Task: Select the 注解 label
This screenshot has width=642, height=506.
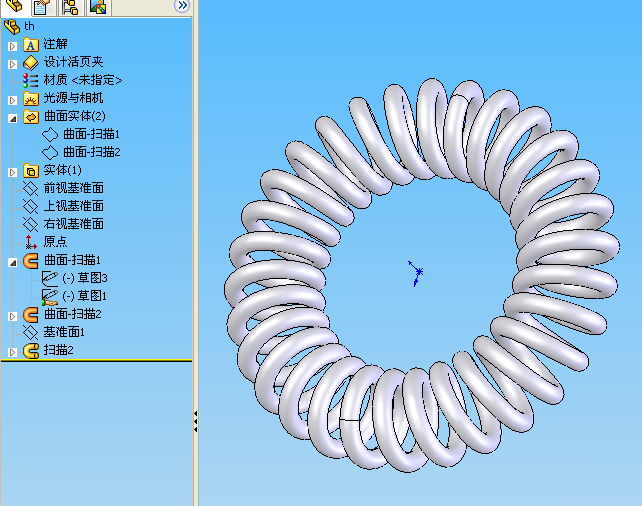Action: click(55, 44)
